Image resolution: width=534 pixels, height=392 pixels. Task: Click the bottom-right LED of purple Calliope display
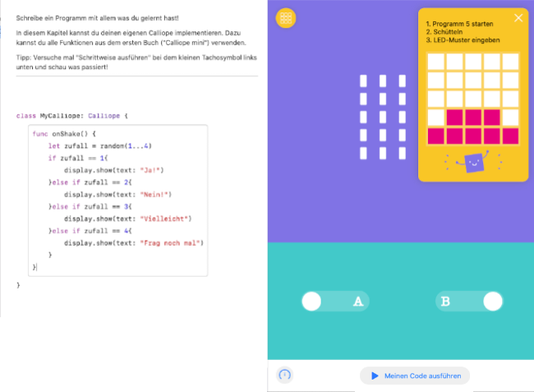(x=403, y=153)
